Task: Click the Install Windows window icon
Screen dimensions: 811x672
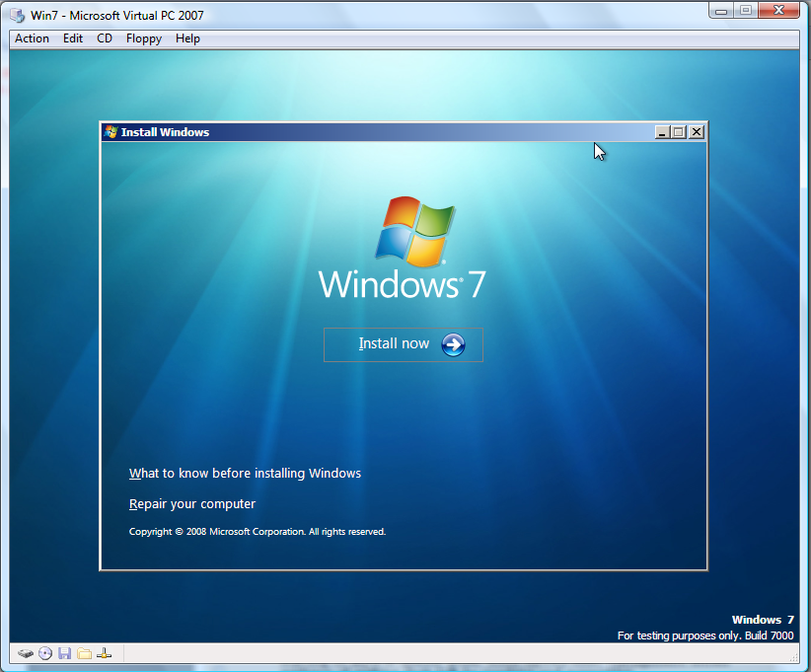Action: point(109,131)
